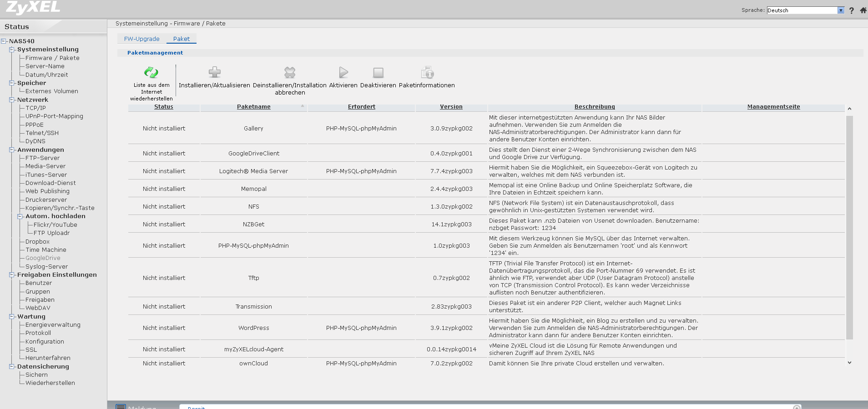Click the Deactivate stop icon

click(378, 72)
